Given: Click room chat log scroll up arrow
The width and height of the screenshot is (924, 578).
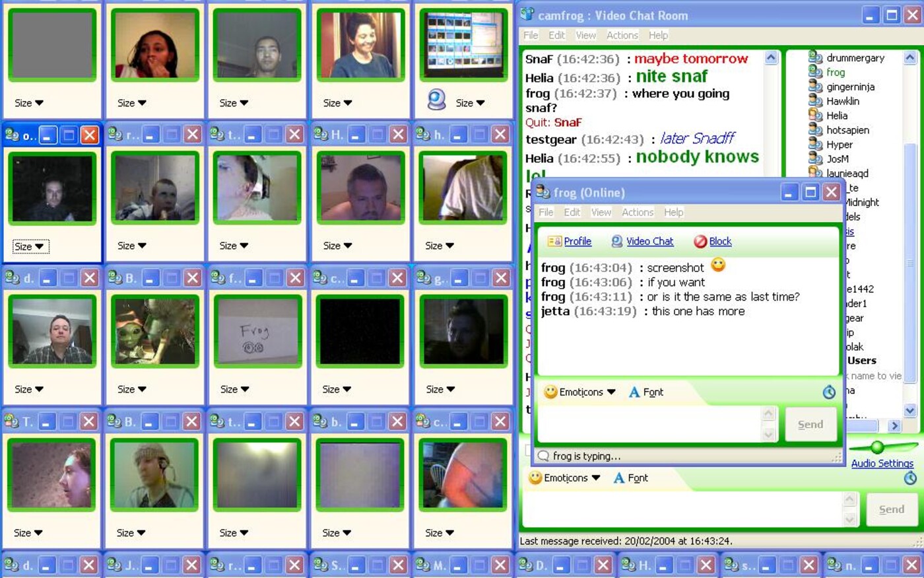Looking at the screenshot, I should tap(771, 58).
